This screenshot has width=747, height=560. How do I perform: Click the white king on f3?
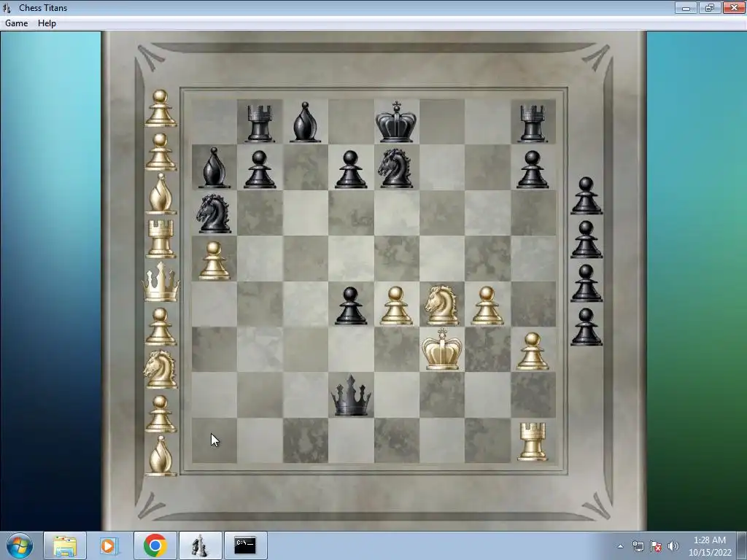coord(441,349)
